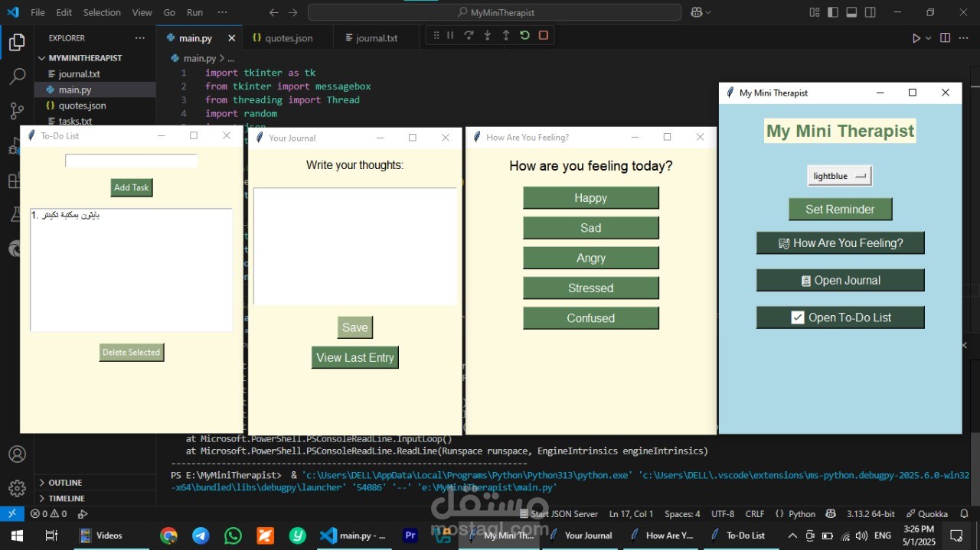
Task: Click Set Reminder in My Mini Therapist
Action: pos(841,210)
